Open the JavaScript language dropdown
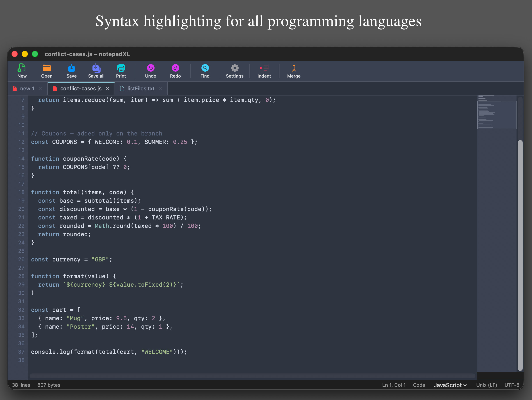The height and width of the screenshot is (400, 532). (x=450, y=385)
